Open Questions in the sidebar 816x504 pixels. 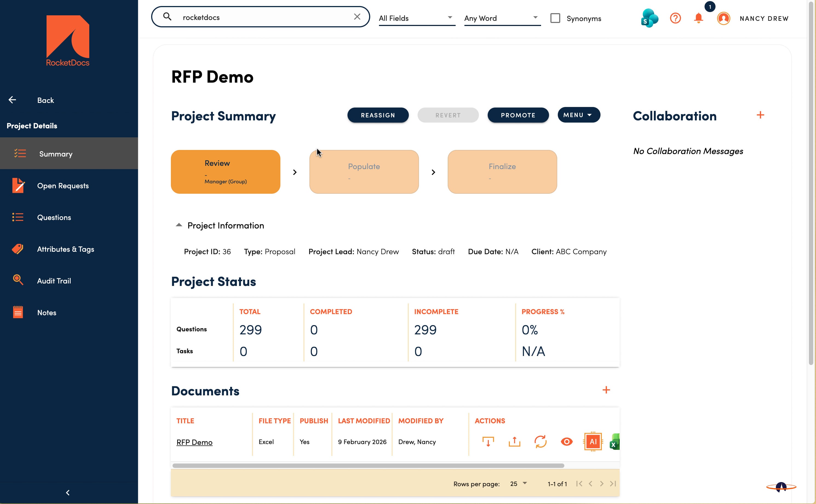pyautogui.click(x=69, y=217)
